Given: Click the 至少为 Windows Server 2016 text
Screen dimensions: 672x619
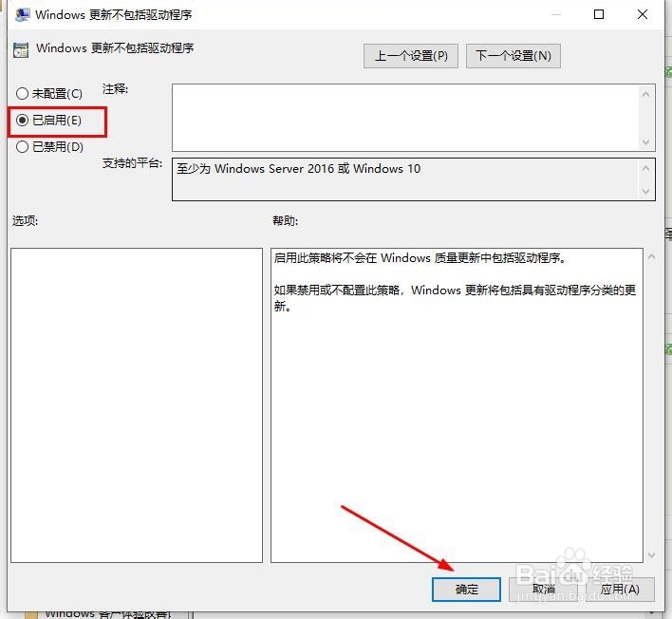Looking at the screenshot, I should [298, 168].
